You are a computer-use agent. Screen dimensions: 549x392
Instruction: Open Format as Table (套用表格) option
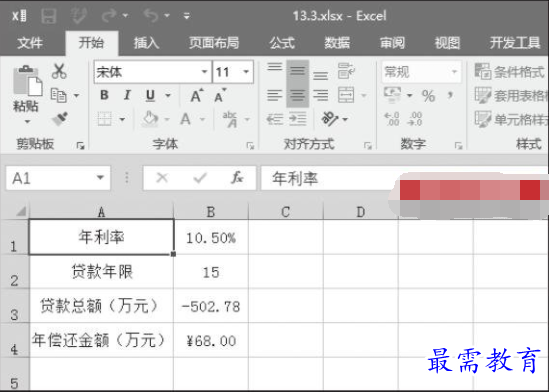click(x=512, y=95)
